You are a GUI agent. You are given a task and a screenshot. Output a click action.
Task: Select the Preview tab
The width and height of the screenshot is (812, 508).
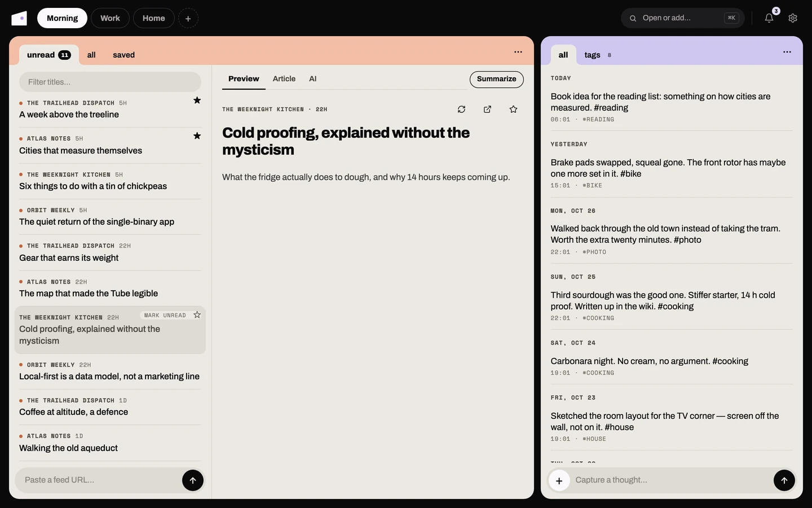pos(244,79)
